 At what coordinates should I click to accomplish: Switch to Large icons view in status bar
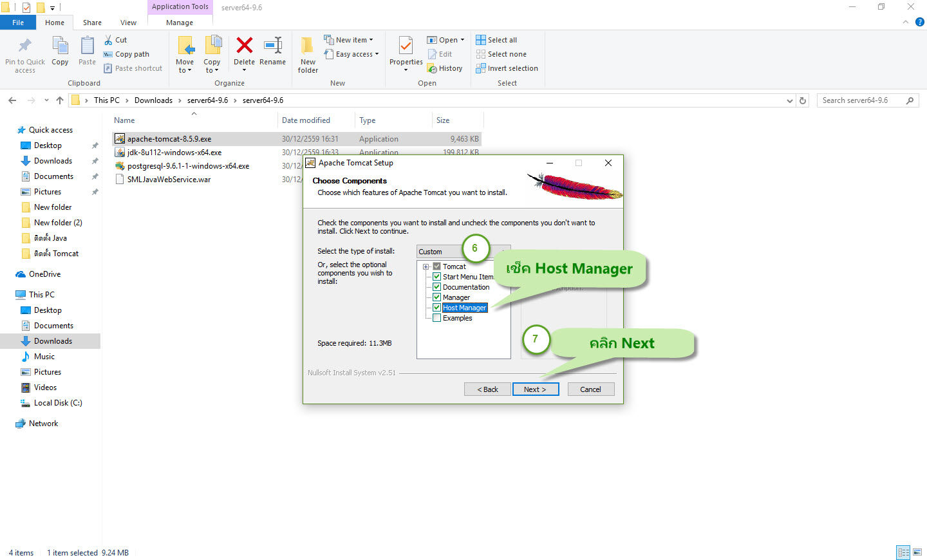pyautogui.click(x=917, y=552)
